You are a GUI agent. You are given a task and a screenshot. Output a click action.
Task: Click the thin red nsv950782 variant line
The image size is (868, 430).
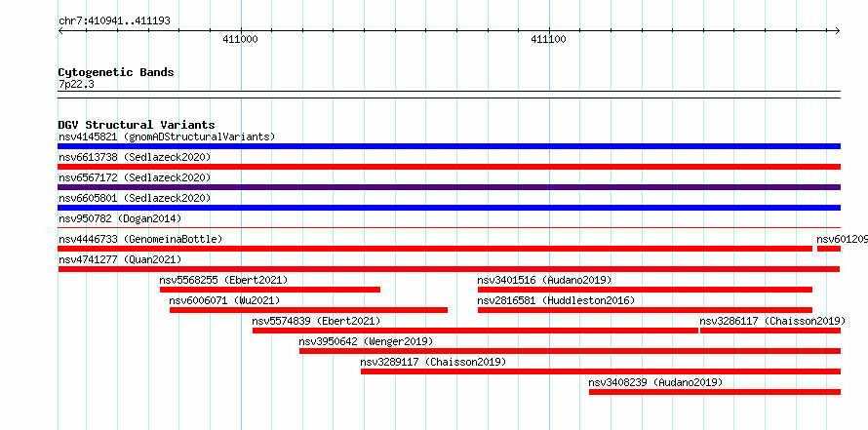click(449, 227)
